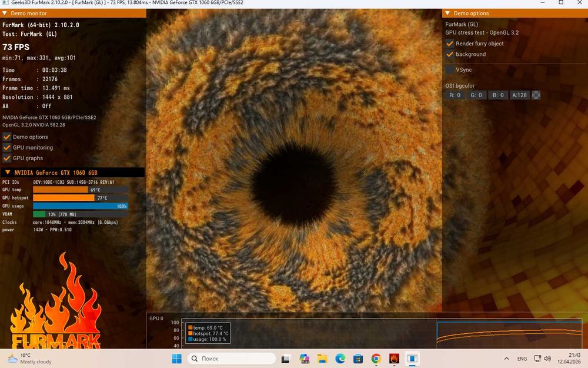This screenshot has height=368, width=588.
Task: Click the R: 0 color field
Action: tap(455, 95)
